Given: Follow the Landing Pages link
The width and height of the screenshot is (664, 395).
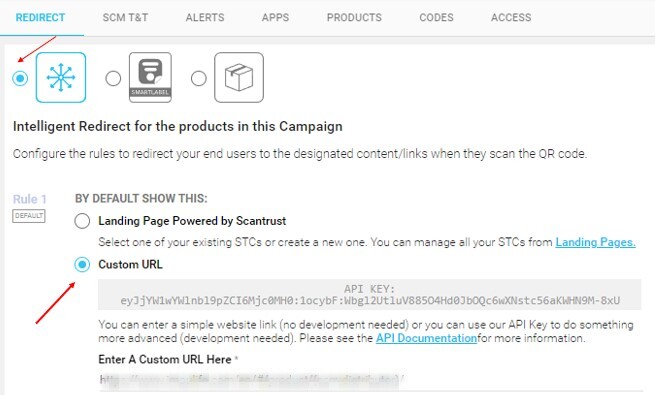Looking at the screenshot, I should pyautogui.click(x=595, y=242).
